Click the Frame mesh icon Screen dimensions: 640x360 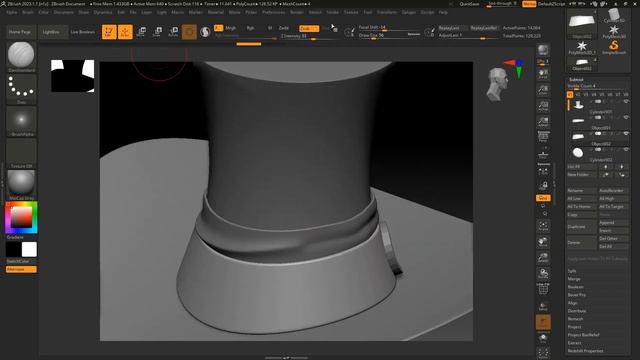[x=543, y=226]
